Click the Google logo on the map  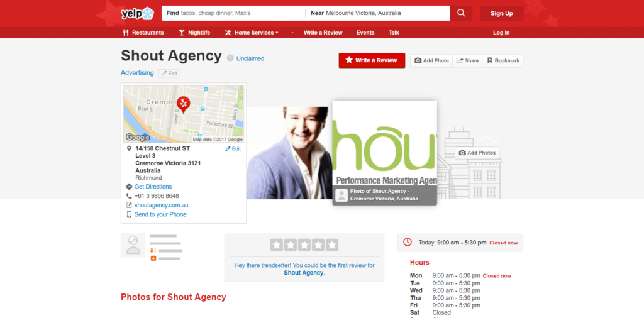click(138, 138)
